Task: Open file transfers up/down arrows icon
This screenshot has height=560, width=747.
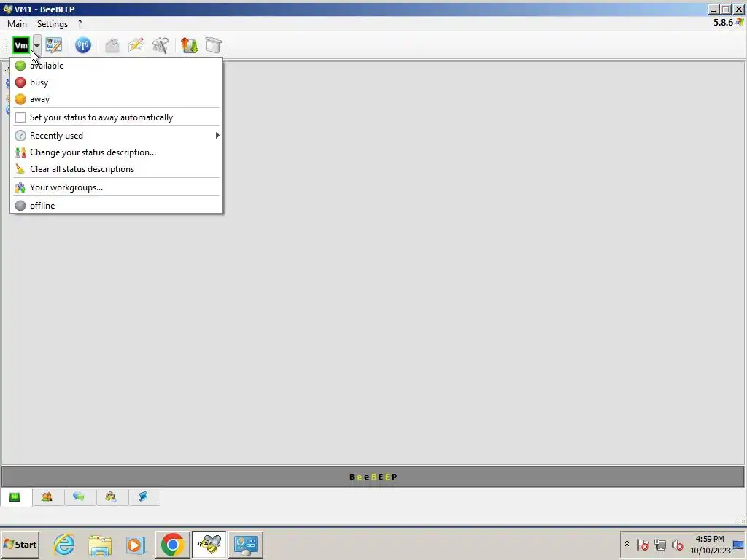Action: [x=189, y=45]
